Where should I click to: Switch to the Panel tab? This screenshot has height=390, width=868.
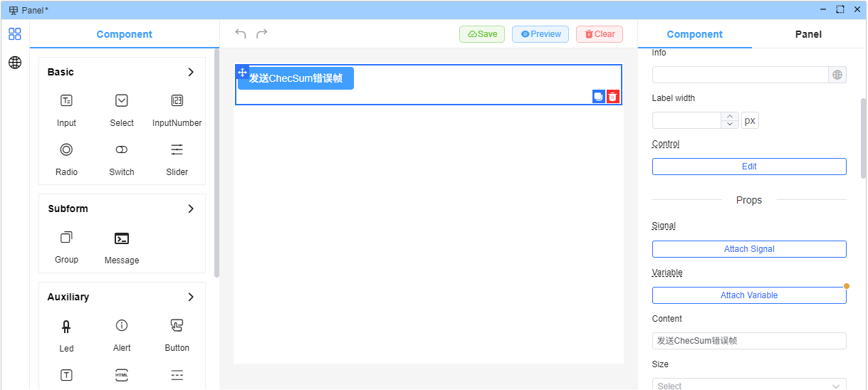(x=808, y=34)
